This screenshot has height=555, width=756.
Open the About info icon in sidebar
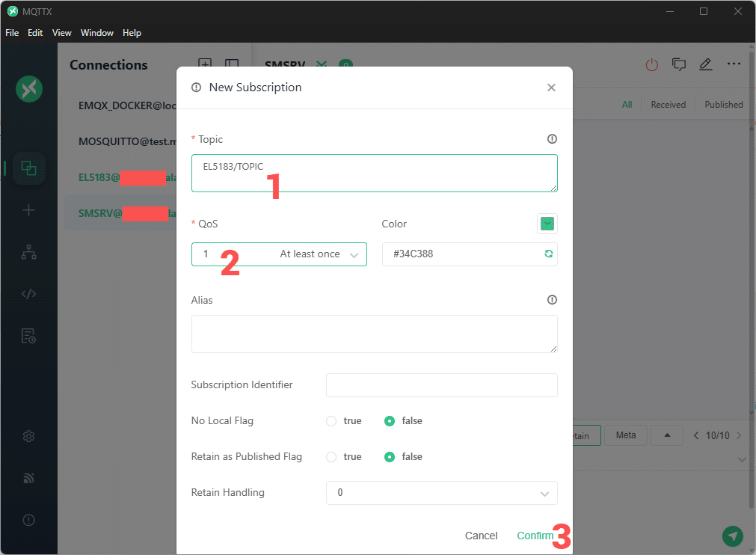28,519
